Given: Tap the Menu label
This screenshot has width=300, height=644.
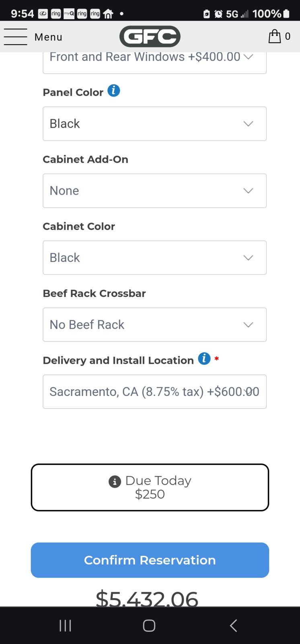Looking at the screenshot, I should [49, 37].
